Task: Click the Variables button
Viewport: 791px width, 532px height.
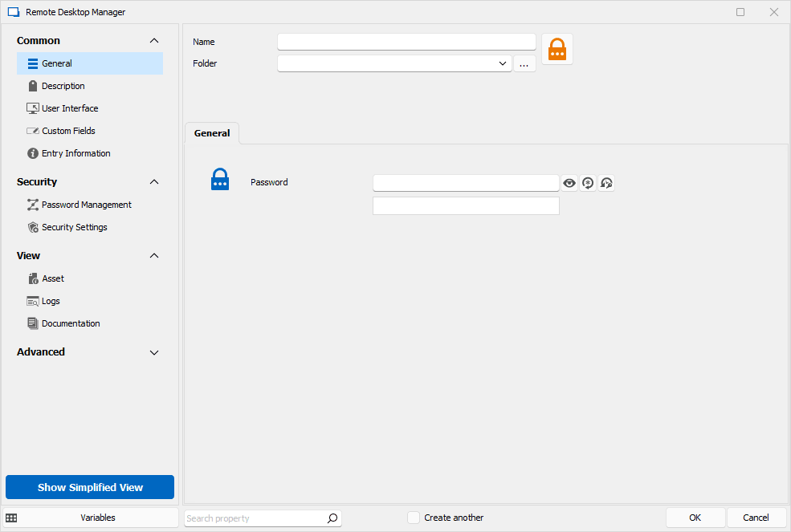Action: [90, 518]
